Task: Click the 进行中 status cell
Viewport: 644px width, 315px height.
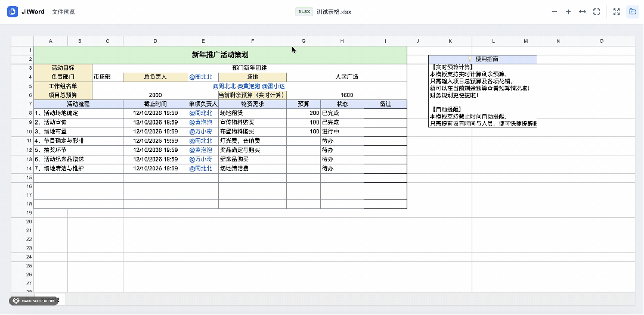Action: pos(342,132)
